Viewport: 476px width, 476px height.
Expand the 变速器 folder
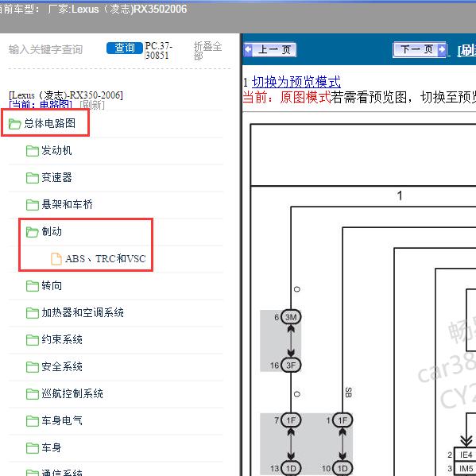pyautogui.click(x=56, y=177)
